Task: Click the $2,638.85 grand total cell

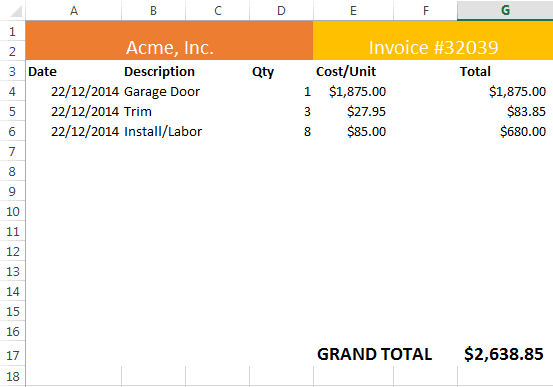Action: [505, 354]
